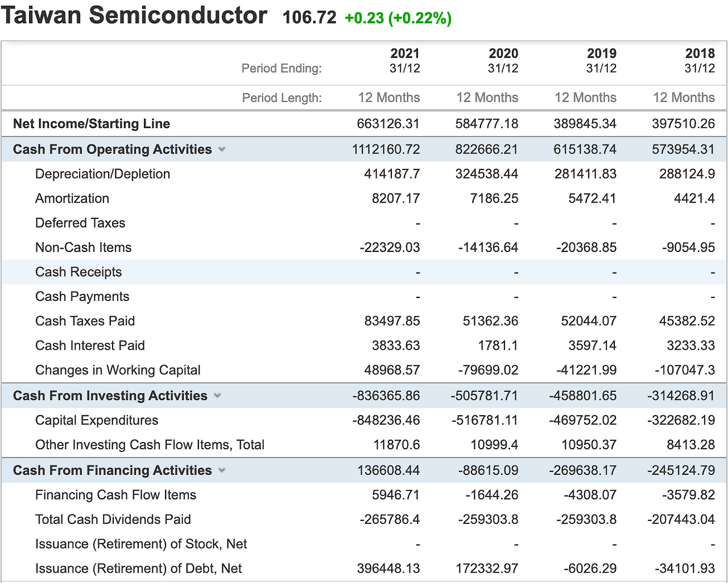Click the Cash Payments row label
728x583 pixels.
pos(82,296)
